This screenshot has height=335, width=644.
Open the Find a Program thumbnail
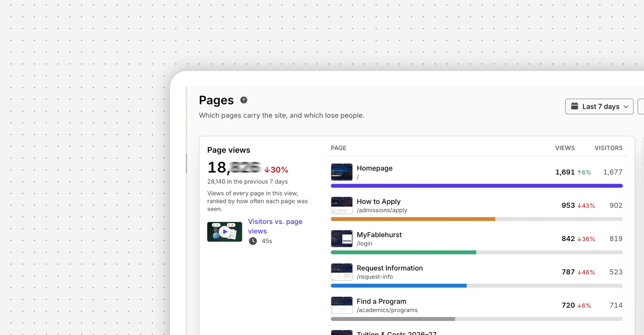coord(342,305)
